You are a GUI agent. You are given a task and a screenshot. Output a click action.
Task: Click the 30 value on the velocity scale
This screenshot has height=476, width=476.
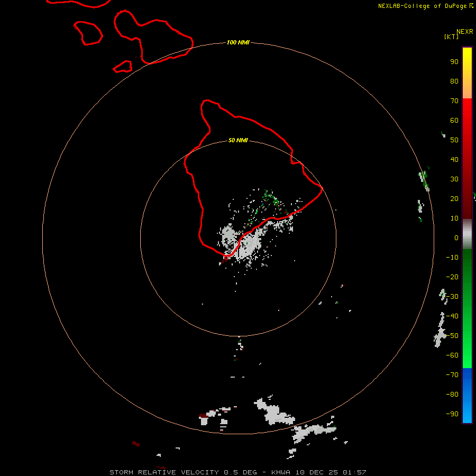click(454, 179)
